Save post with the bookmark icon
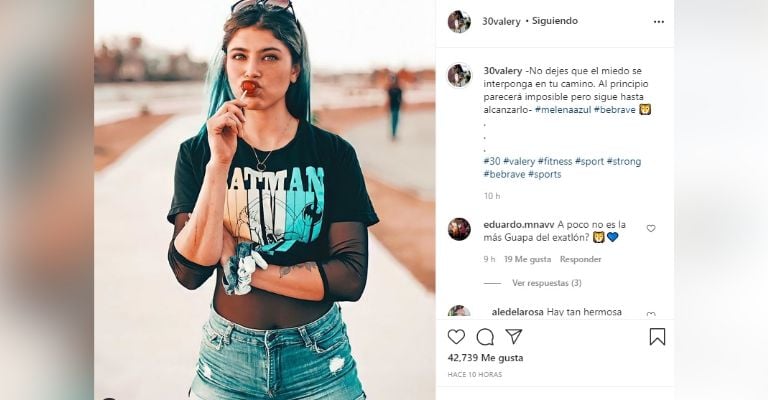This screenshot has height=400, width=768. pos(657,337)
